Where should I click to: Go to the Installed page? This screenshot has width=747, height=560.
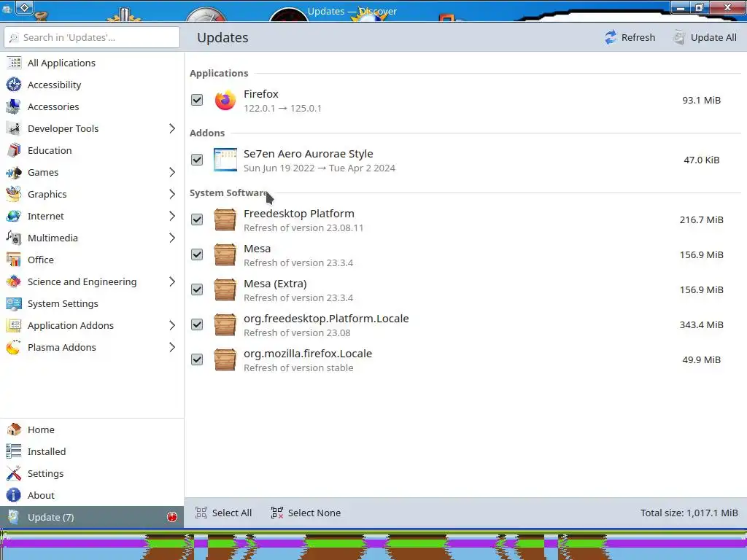point(91,451)
